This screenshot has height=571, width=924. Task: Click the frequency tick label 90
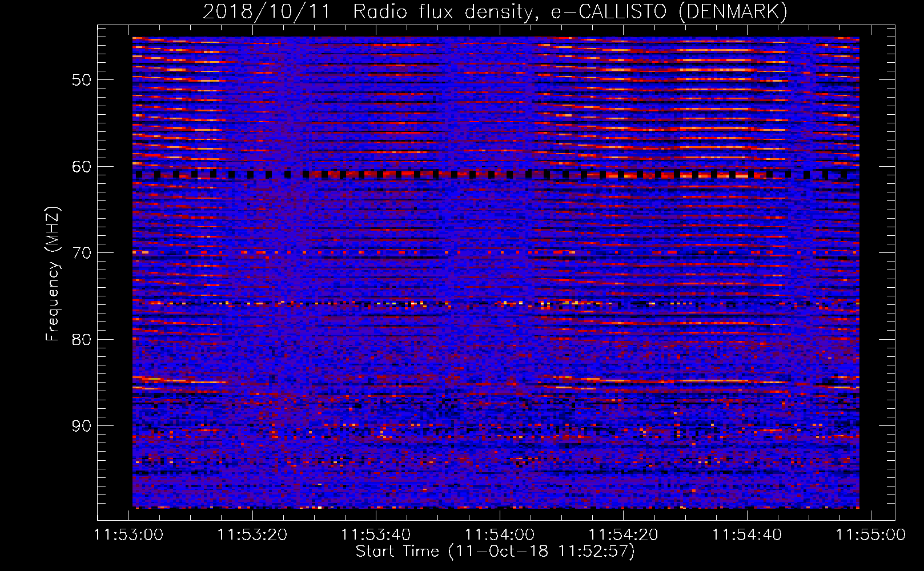click(81, 426)
